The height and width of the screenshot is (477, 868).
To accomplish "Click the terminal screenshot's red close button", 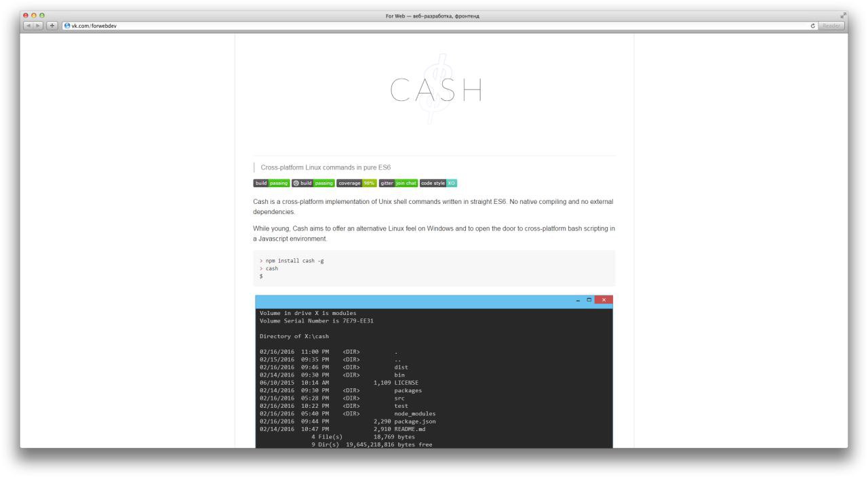I will tap(603, 300).
